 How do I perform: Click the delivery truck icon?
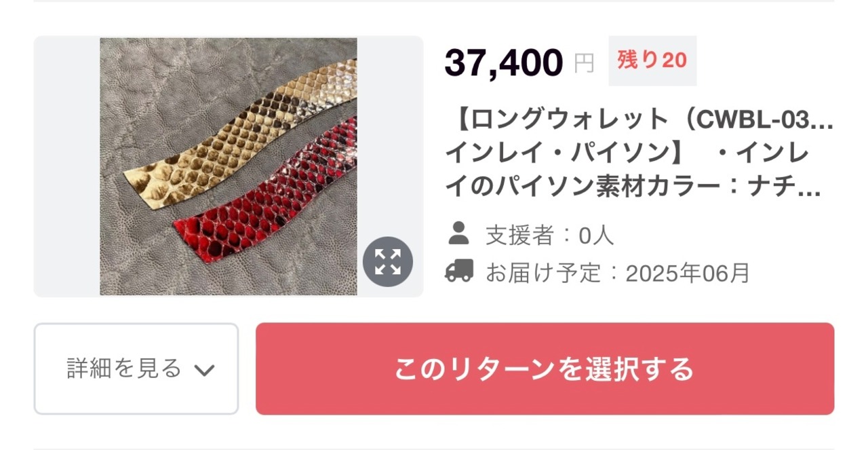[x=459, y=271]
